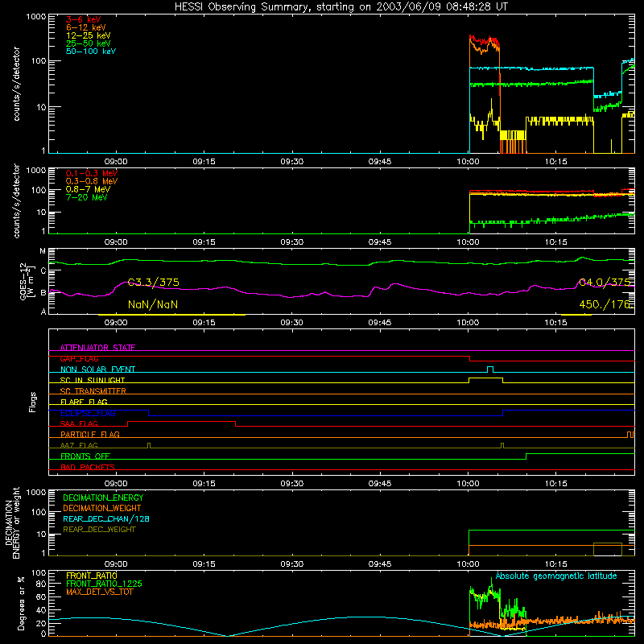
Task: Click the 09:30 tick under GOES panel
Action: [x=291, y=323]
